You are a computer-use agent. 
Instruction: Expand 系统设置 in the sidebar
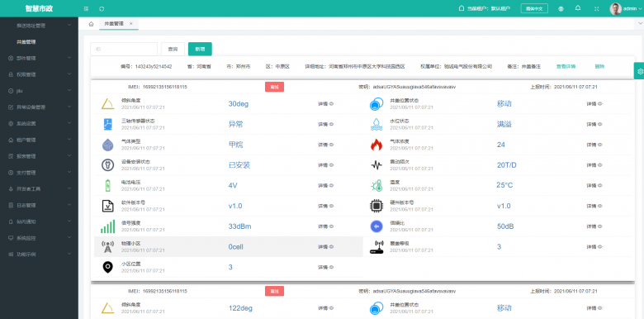pyautogui.click(x=39, y=123)
